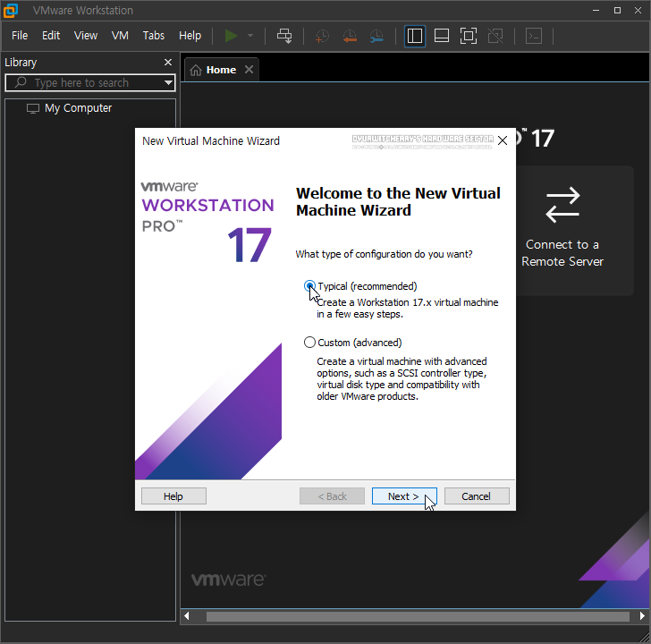The image size is (651, 644).
Task: Minimize the VMware Workstation window
Action: pyautogui.click(x=596, y=11)
